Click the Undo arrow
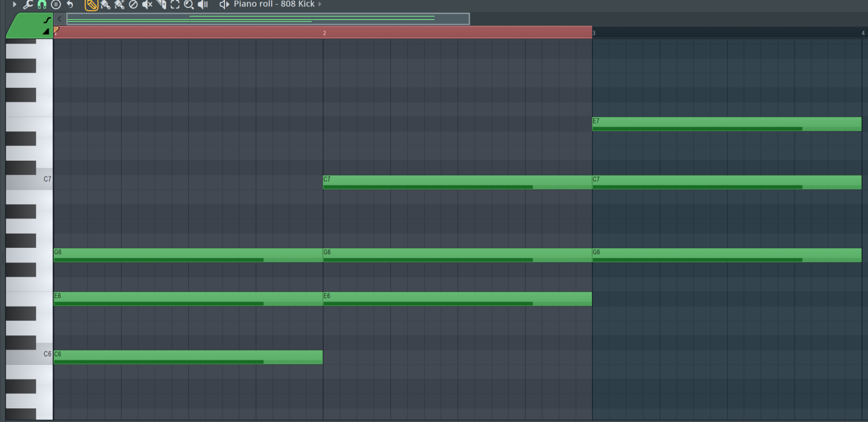 tap(69, 5)
